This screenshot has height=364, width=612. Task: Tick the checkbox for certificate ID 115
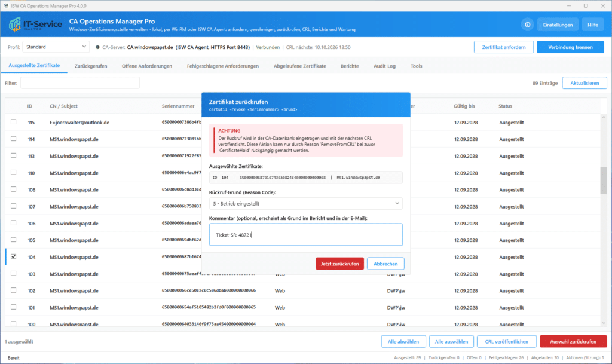14,122
